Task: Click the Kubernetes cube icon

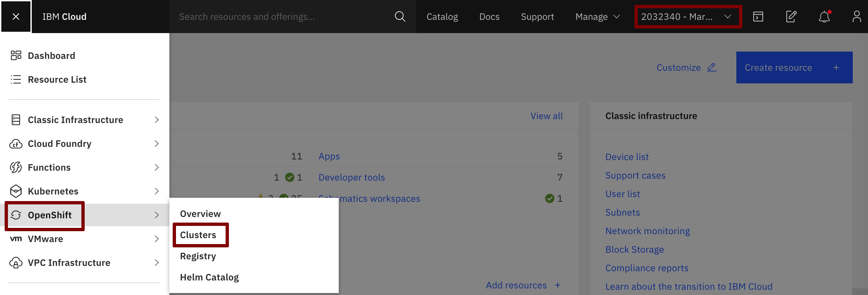Action: pyautogui.click(x=16, y=191)
